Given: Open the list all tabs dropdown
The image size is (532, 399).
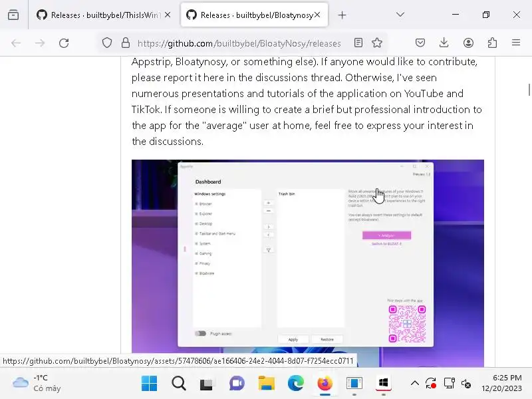Looking at the screenshot, I should [400, 15].
